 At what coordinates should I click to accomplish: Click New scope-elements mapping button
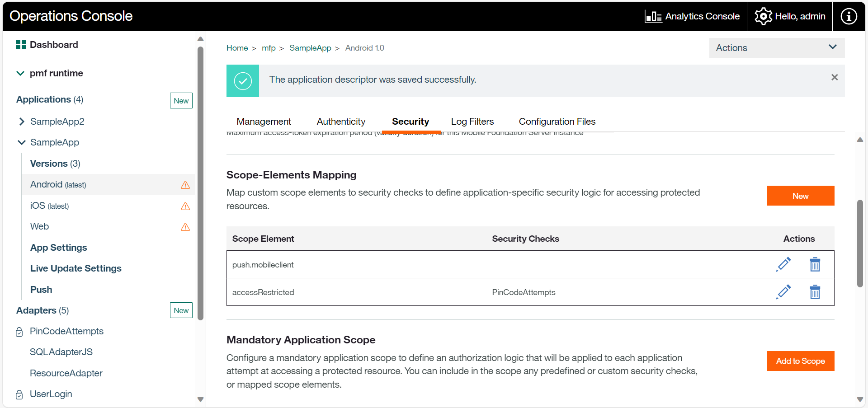[x=800, y=196]
